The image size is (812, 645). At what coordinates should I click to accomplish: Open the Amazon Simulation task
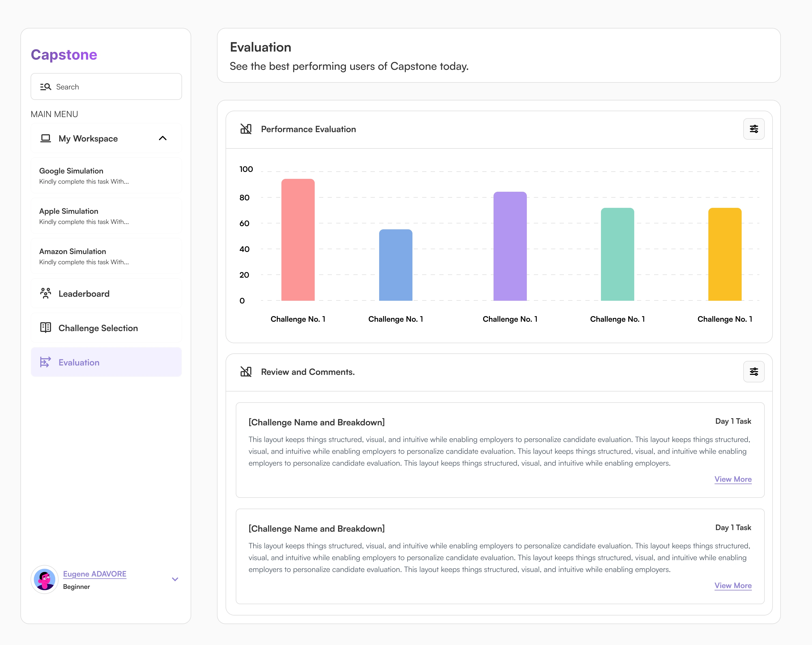106,256
